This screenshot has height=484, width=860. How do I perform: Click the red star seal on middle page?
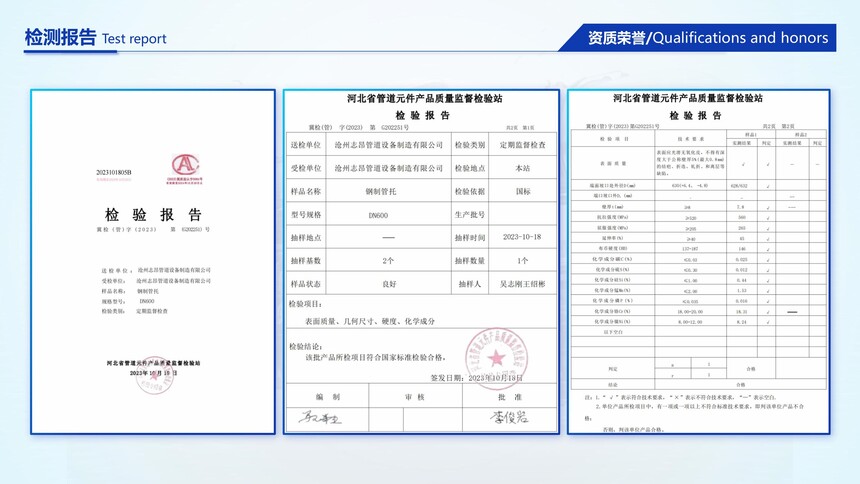pyautogui.click(x=496, y=358)
